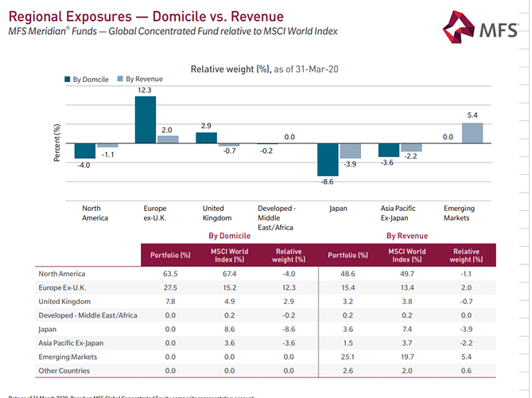Click the By Revenue 'Portfolio (%)' column header
Screen dimensions: 532x398
pos(348,255)
